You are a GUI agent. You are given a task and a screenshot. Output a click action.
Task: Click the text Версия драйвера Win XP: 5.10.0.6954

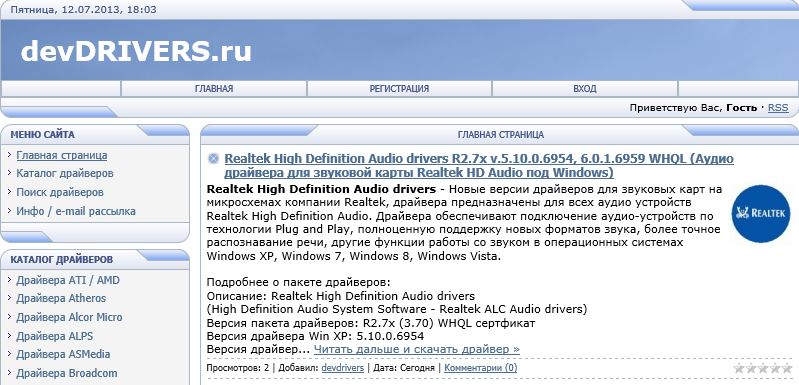point(315,336)
